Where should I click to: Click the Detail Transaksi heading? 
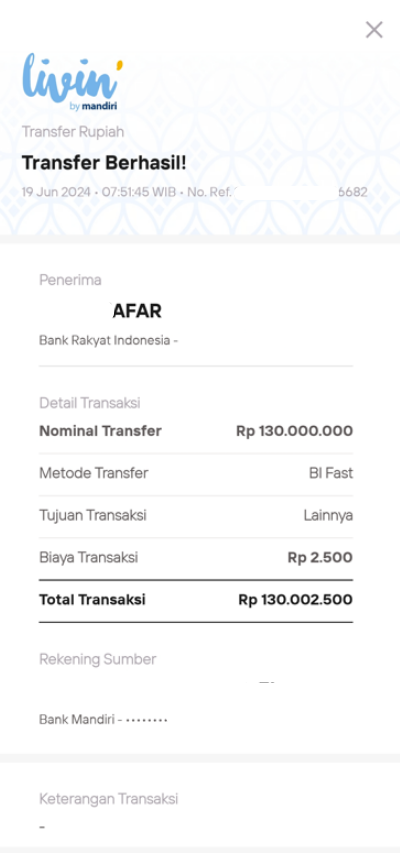tap(90, 403)
